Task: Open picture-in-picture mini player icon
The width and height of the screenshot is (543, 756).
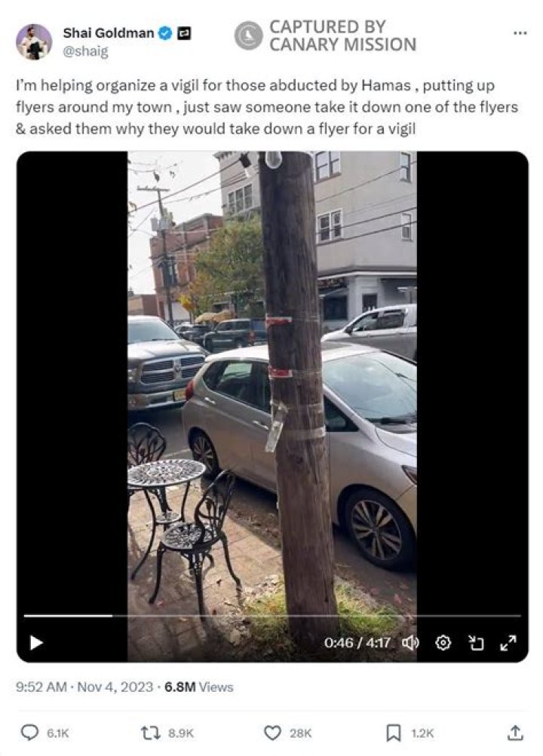Action: (475, 643)
